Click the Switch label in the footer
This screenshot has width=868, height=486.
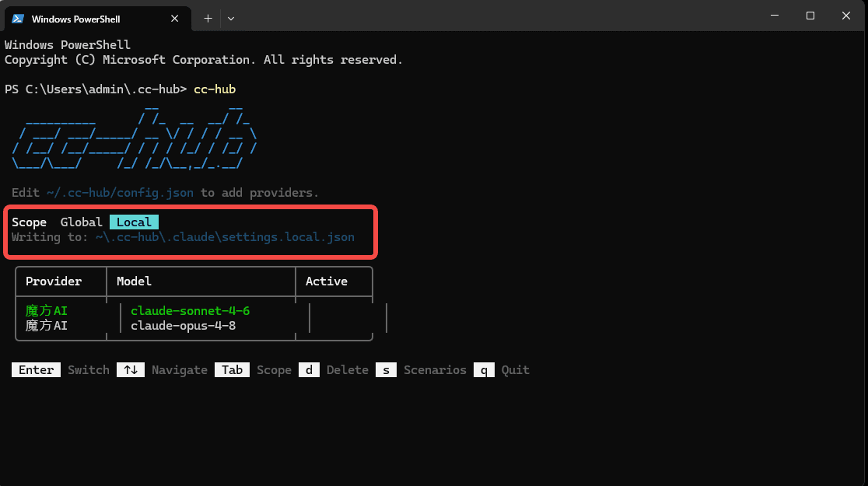(x=89, y=370)
